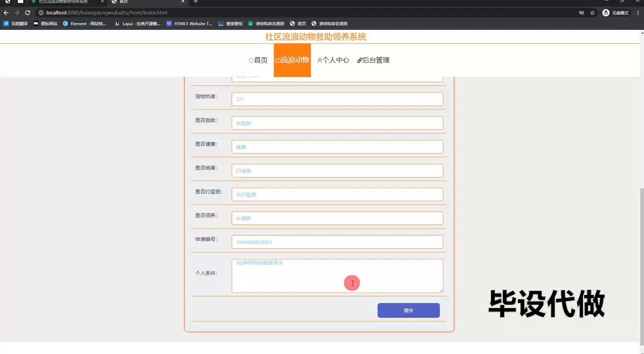Click the 宠物热度 label

(206, 97)
